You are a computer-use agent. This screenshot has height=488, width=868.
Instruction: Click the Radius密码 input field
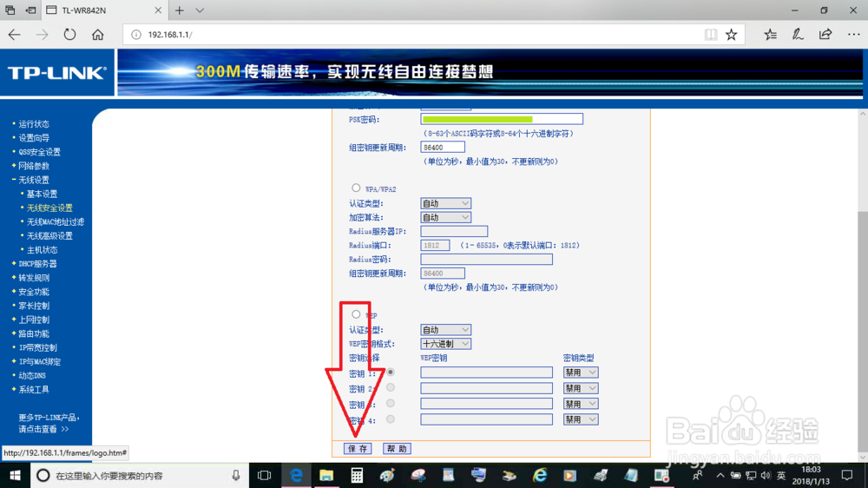pyautogui.click(x=486, y=260)
